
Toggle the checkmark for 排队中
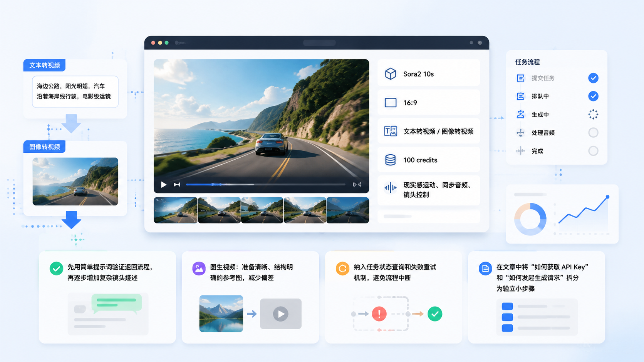593,96
